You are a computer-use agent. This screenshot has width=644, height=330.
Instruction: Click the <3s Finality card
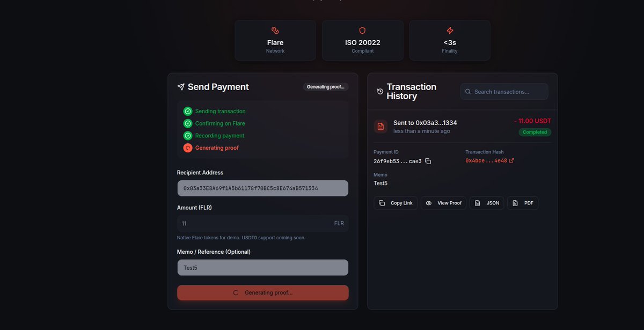coord(450,40)
